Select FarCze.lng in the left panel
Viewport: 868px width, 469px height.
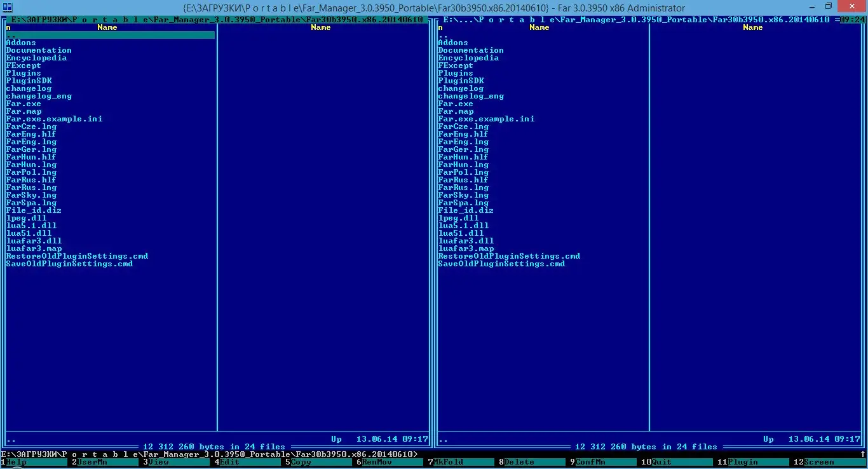pyautogui.click(x=31, y=126)
